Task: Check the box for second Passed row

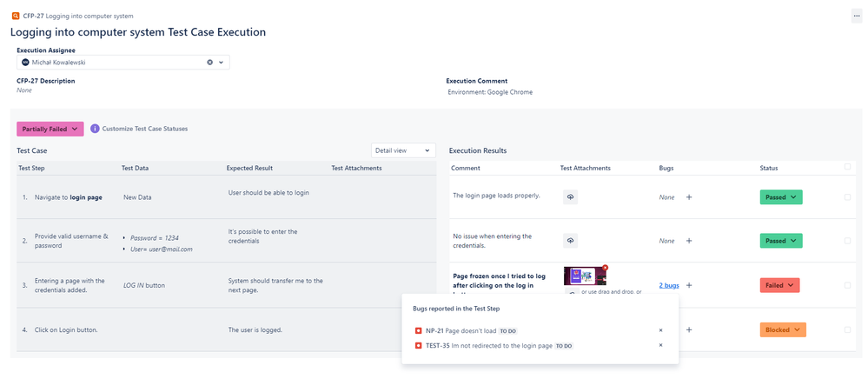Action: tap(847, 241)
